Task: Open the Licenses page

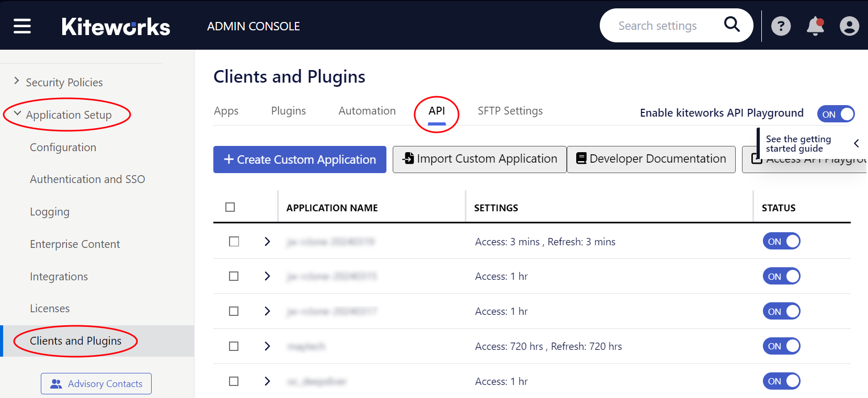Action: pos(50,309)
